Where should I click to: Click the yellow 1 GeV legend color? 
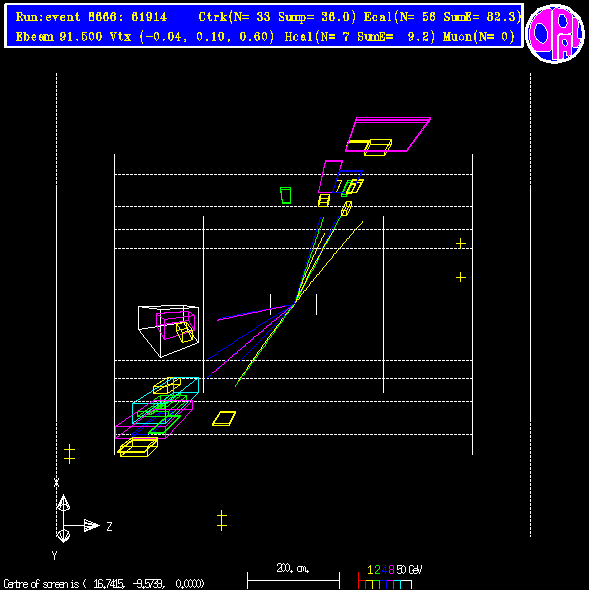pos(370,570)
